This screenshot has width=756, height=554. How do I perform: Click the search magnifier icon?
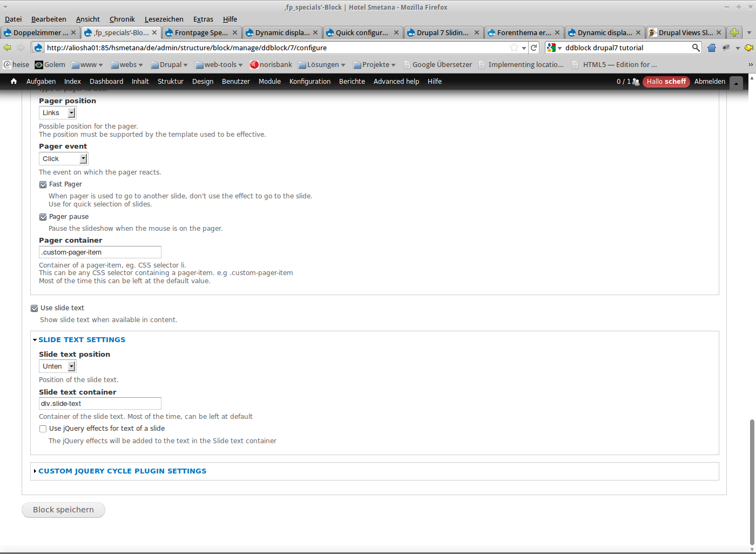click(x=696, y=48)
